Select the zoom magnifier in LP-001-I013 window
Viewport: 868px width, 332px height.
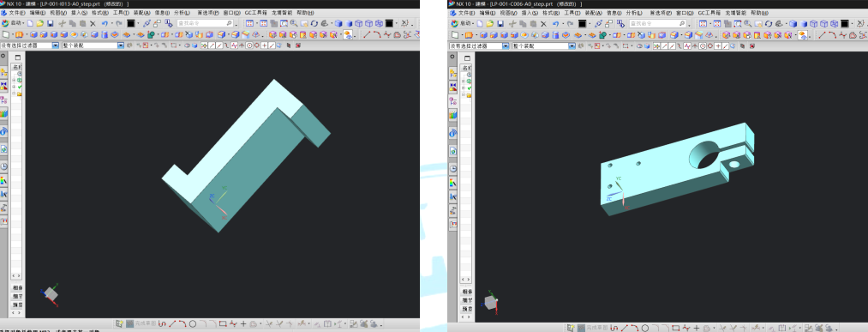(x=294, y=23)
